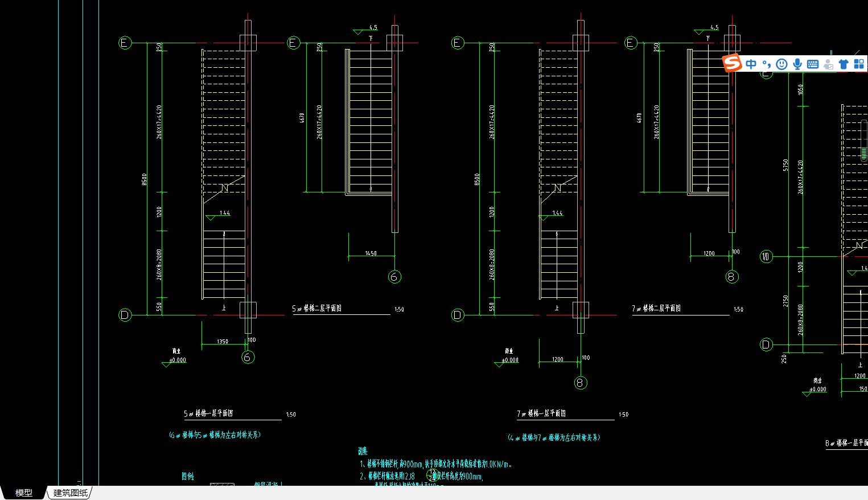The image size is (868, 500).
Task: Toggle Chinese punctuation mode on the Sogou bar
Action: pyautogui.click(x=767, y=64)
